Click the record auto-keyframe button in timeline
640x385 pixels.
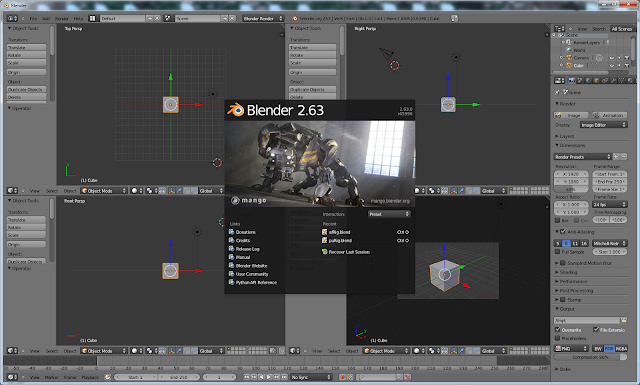(x=342, y=377)
